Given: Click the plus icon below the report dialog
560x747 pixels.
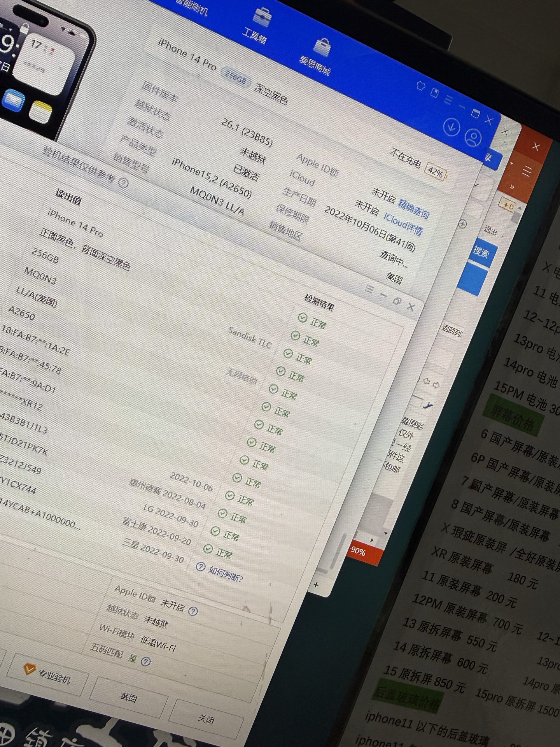Looking at the screenshot, I should click(x=316, y=585).
